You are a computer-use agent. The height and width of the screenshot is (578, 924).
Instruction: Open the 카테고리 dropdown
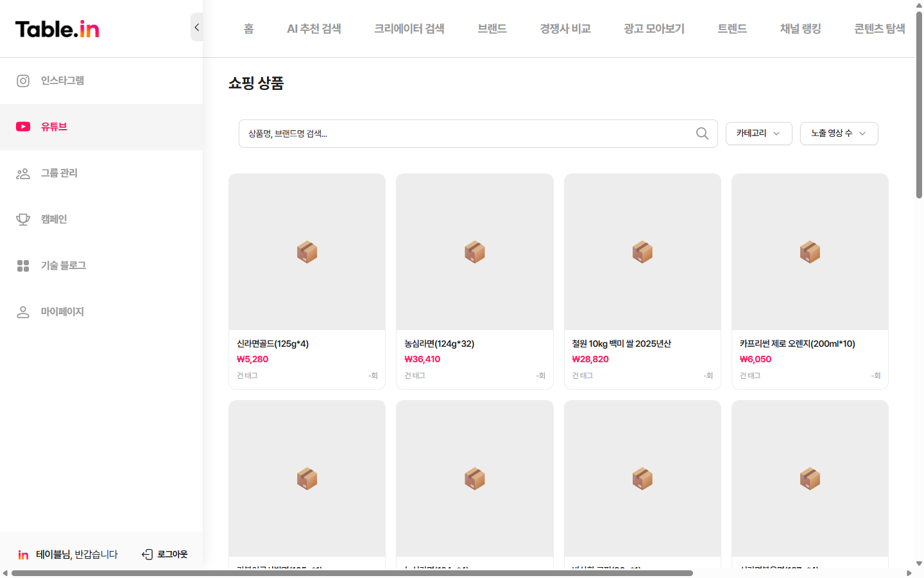pyautogui.click(x=758, y=134)
